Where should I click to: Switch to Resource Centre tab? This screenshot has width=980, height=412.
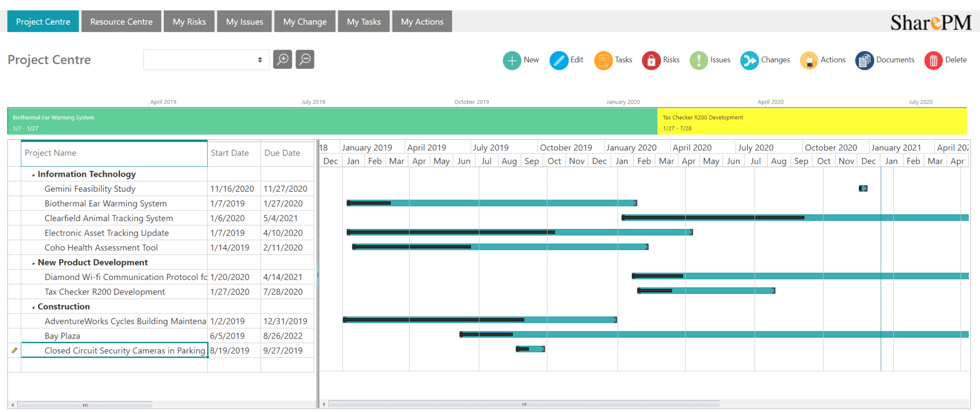pyautogui.click(x=121, y=21)
